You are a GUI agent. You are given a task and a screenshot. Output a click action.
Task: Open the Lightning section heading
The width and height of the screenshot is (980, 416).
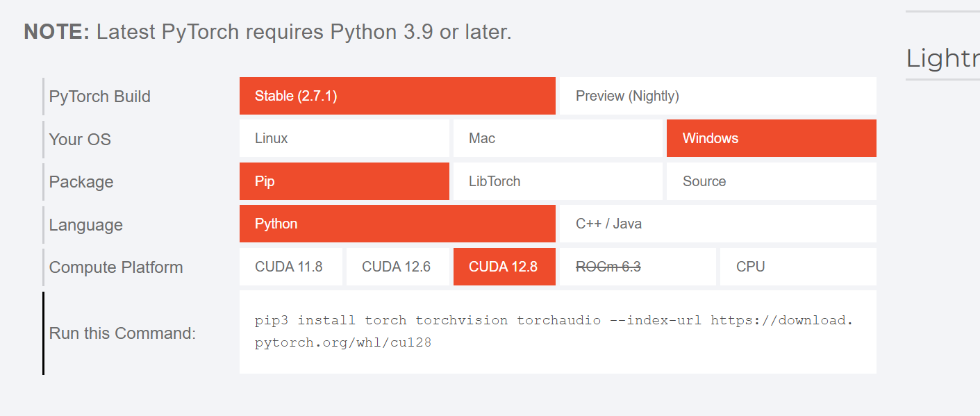pyautogui.click(x=942, y=58)
